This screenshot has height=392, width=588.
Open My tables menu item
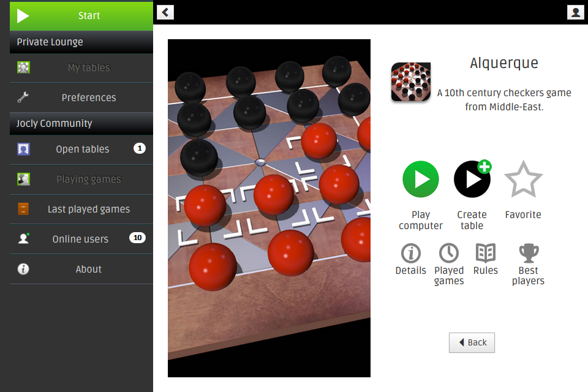click(81, 68)
